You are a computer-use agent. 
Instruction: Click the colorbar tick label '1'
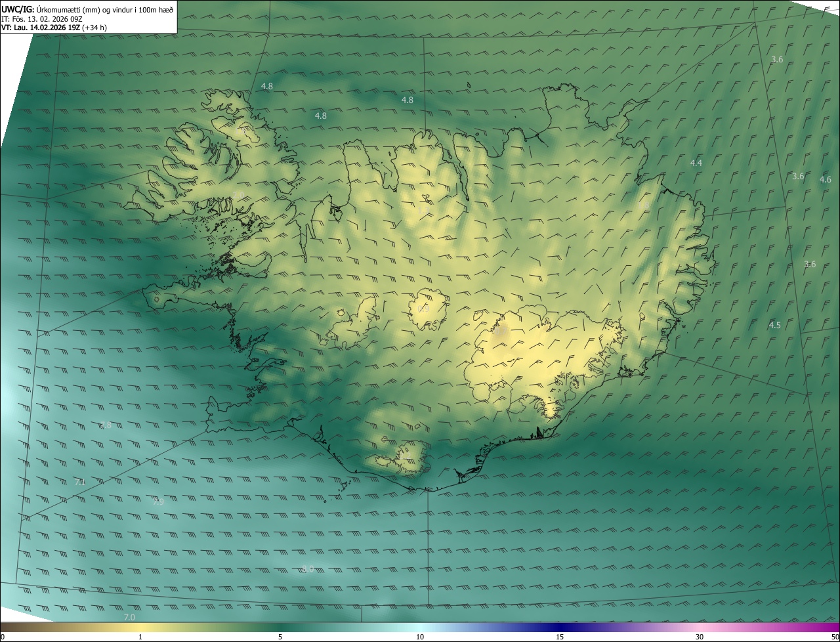pyautogui.click(x=140, y=637)
